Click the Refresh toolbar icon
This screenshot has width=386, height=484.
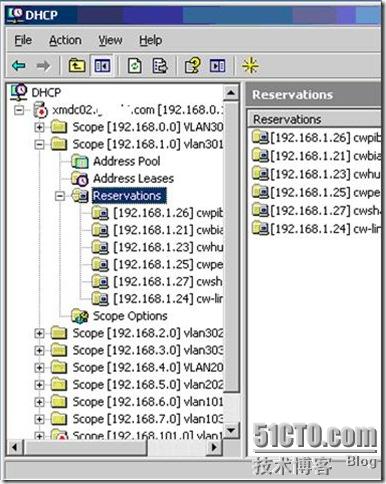tap(135, 66)
